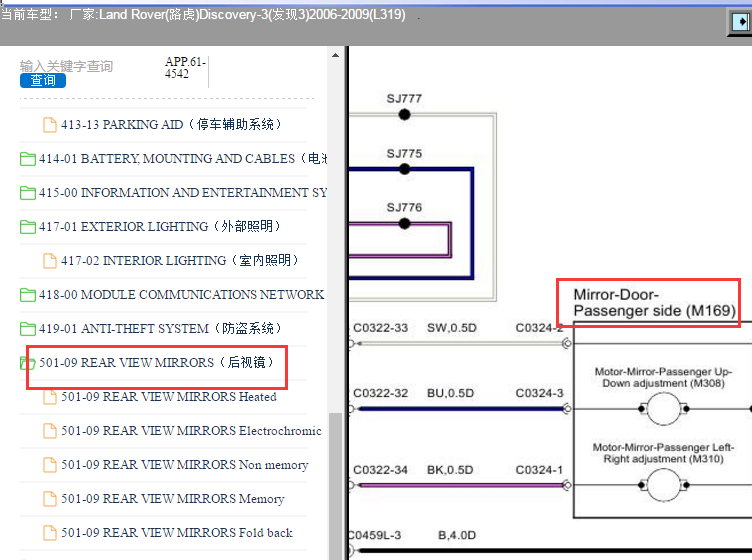Viewport: 752px width, 560px height.
Task: Click document icon for REAR VIEW MIRRORS Non memory
Action: (50, 465)
